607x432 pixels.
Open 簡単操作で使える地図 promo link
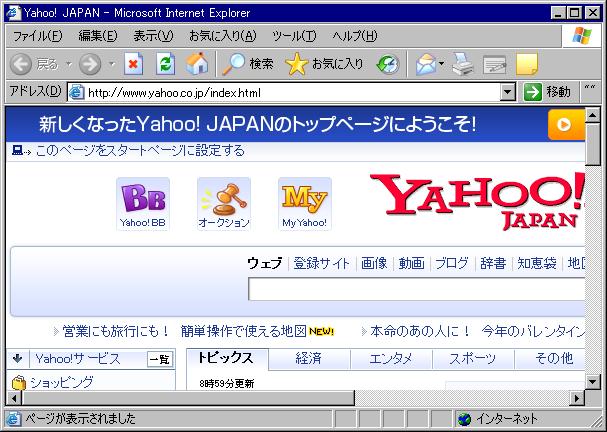click(243, 331)
